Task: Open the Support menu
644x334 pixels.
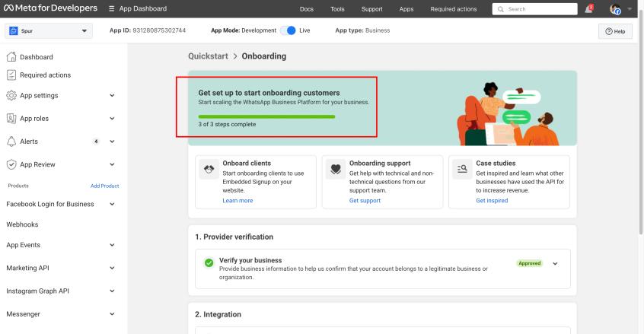Action: pos(371,9)
